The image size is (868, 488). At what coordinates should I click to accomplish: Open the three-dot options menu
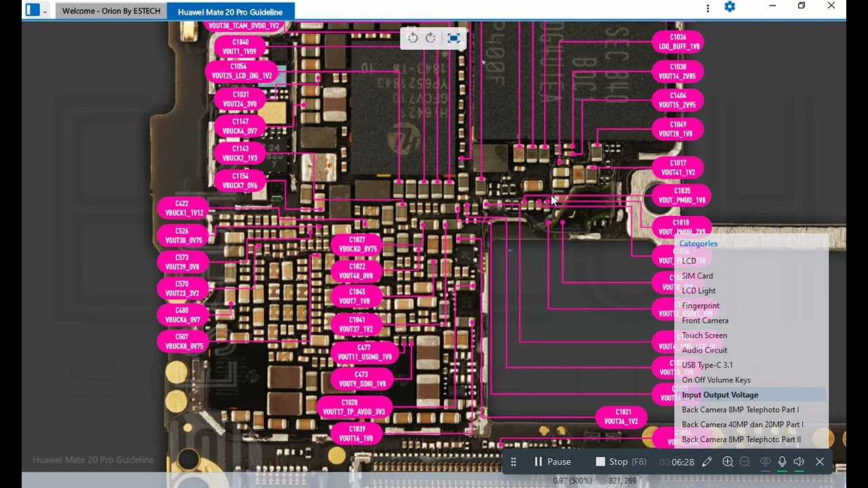tap(708, 8)
